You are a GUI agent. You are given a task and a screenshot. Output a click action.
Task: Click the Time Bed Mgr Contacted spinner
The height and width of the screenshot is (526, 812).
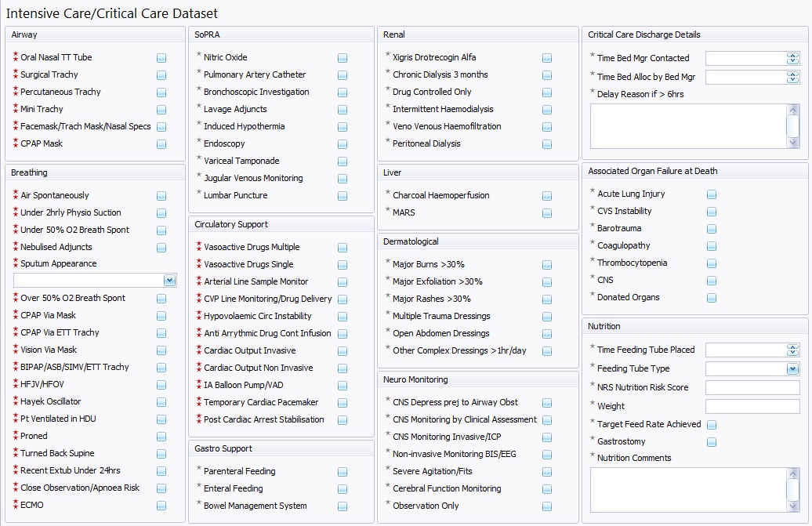point(792,58)
